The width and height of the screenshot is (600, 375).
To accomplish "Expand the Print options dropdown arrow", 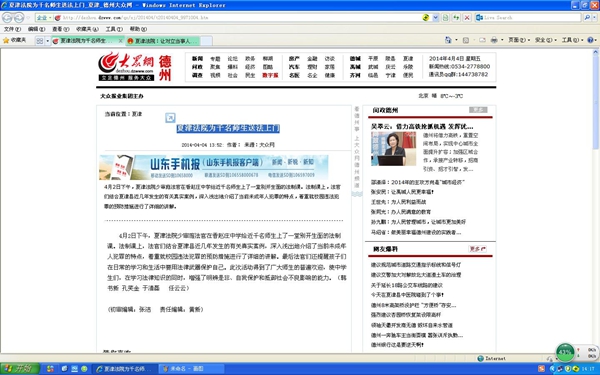I will point(502,40).
